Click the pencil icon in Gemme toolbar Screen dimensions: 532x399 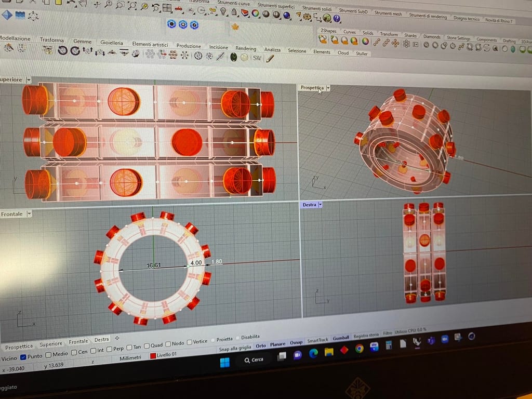pyautogui.click(x=270, y=59)
